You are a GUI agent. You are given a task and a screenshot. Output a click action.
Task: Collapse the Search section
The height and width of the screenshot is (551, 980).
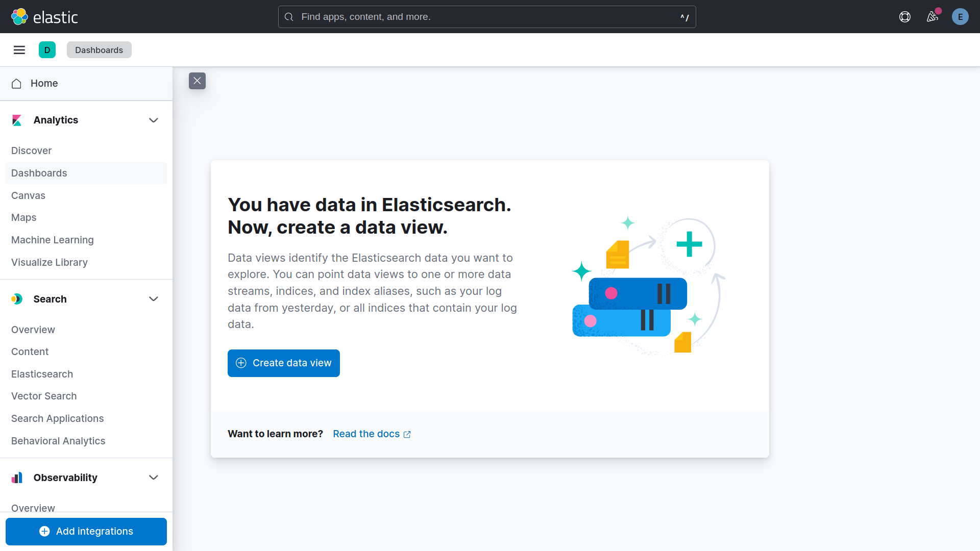[154, 299]
